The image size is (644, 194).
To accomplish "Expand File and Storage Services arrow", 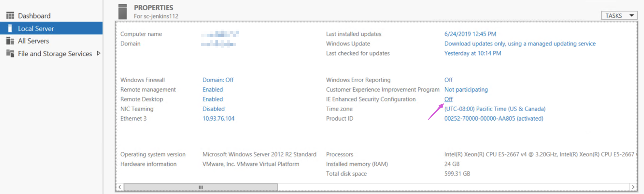I will pyautogui.click(x=99, y=53).
